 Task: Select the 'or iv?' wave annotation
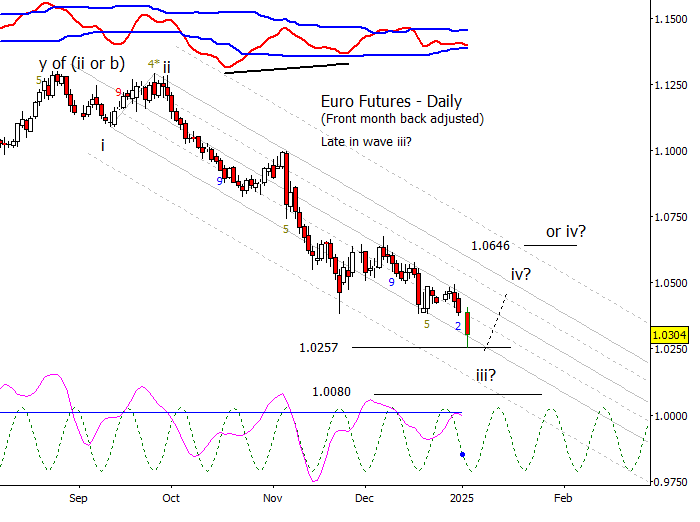[566, 231]
